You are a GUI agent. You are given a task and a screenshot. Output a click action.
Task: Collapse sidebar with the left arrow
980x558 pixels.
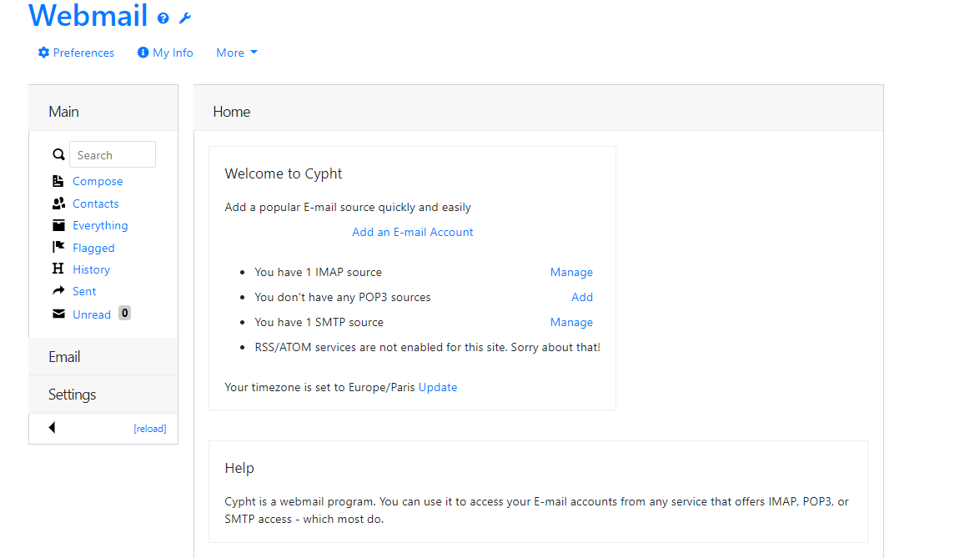coord(52,428)
